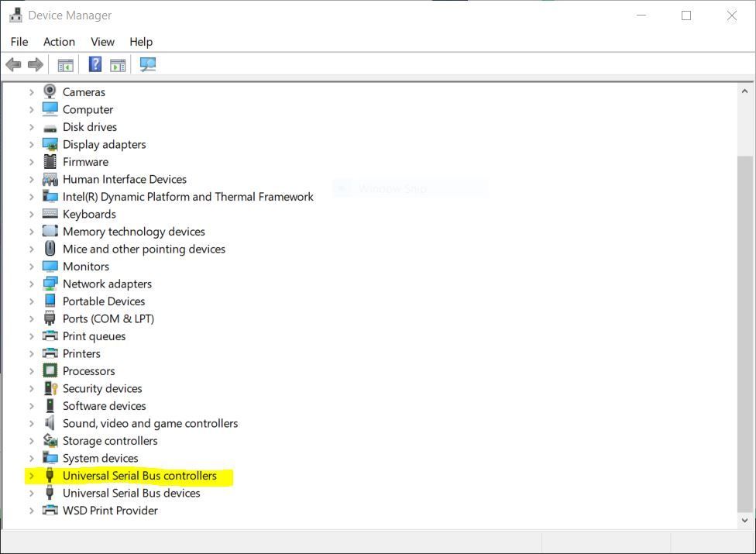Select the Portable Devices label
The image size is (756, 554).
(104, 301)
